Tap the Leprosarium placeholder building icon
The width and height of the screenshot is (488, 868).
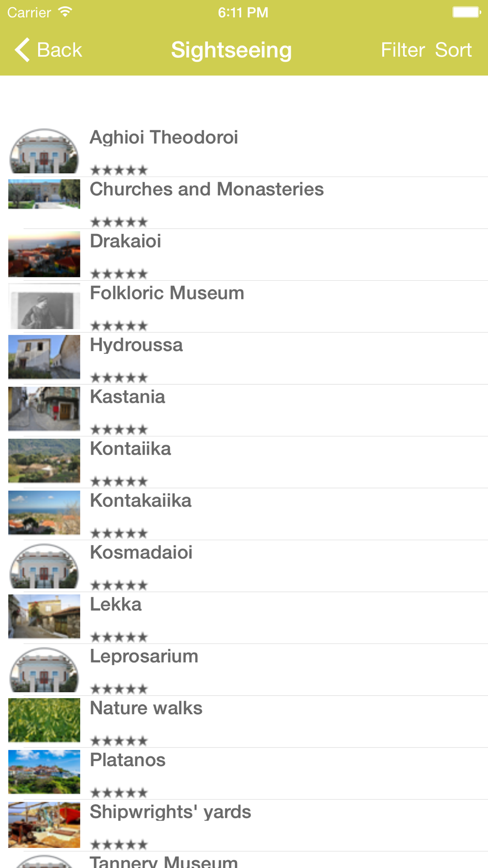click(x=44, y=669)
